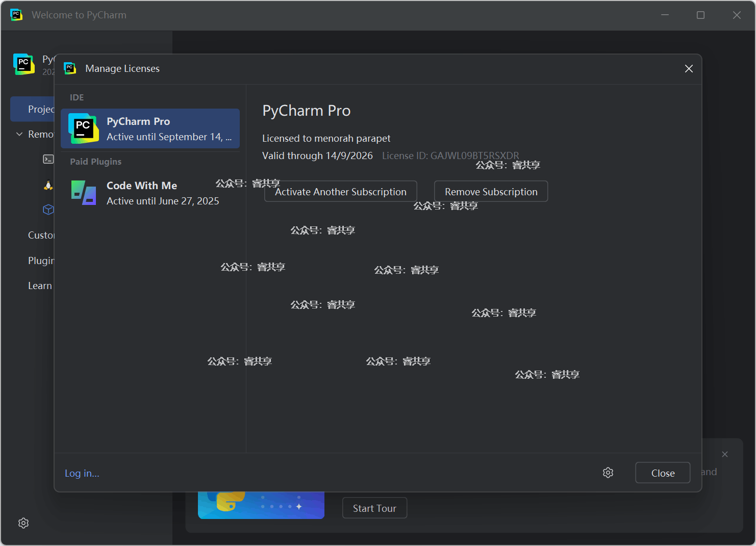756x546 pixels.
Task: Click 'Licensed to menorah parapet' text
Action: (x=326, y=138)
